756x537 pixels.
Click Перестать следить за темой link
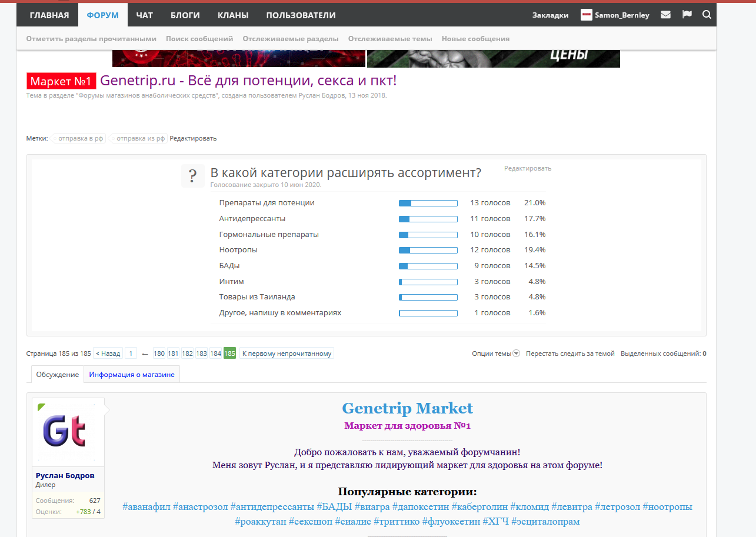(570, 353)
